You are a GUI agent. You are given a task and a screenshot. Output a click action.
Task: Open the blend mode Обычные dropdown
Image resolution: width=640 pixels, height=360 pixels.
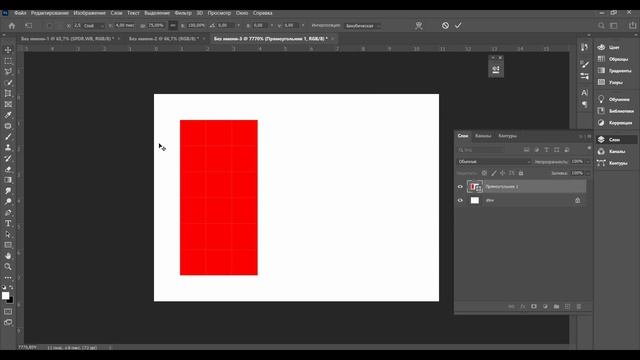coord(493,162)
